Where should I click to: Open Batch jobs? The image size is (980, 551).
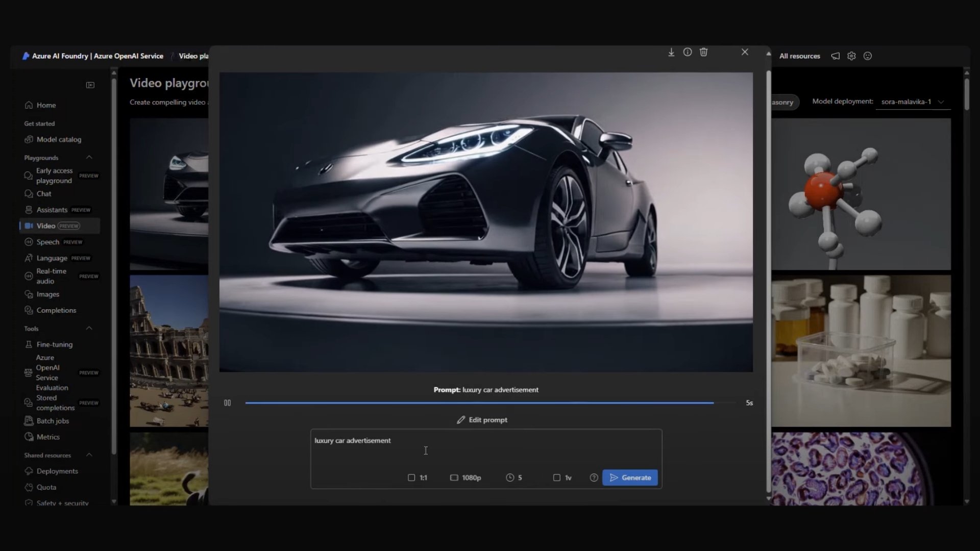click(46, 421)
